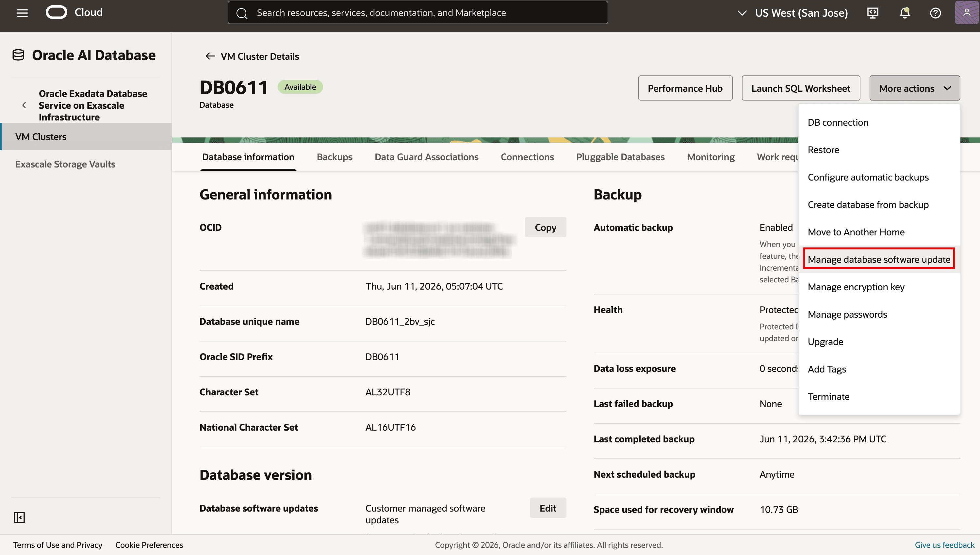This screenshot has height=555, width=980.
Task: Select Manage database software update
Action: click(879, 259)
